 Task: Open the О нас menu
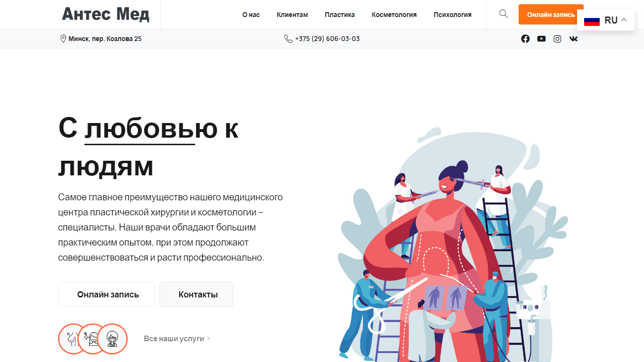(251, 15)
